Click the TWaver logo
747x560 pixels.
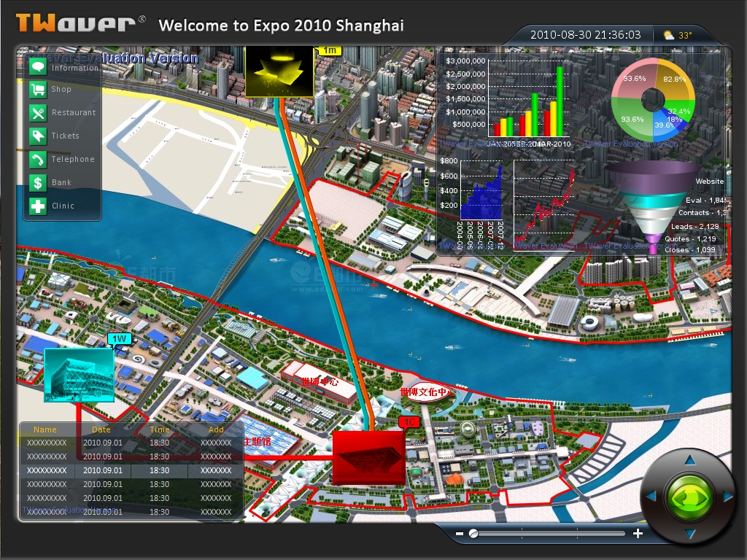(80, 23)
